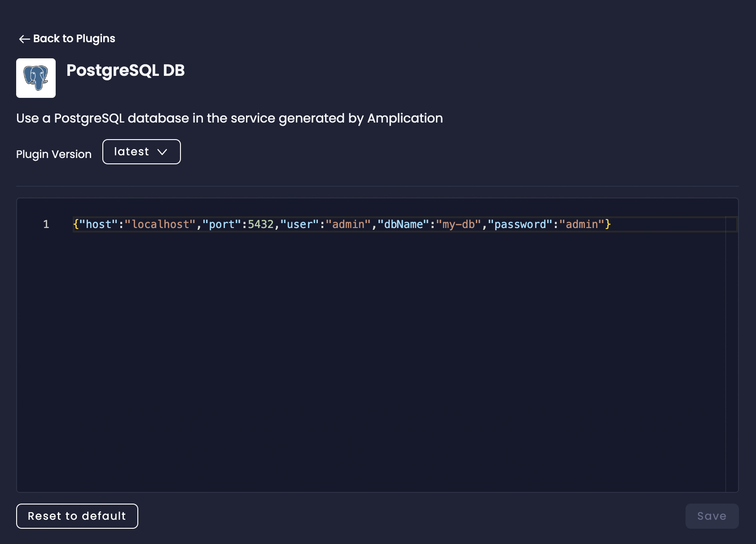Click the "my-db" dbName value

(458, 224)
